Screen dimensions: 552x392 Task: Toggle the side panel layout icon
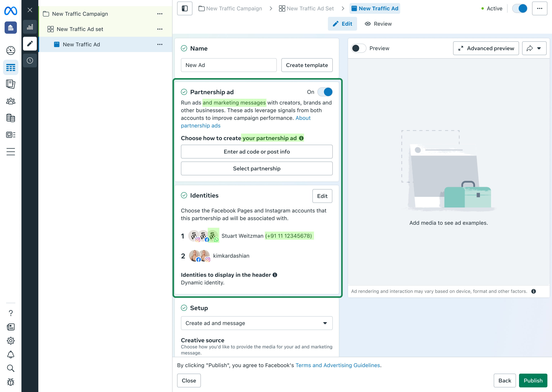pyautogui.click(x=185, y=8)
